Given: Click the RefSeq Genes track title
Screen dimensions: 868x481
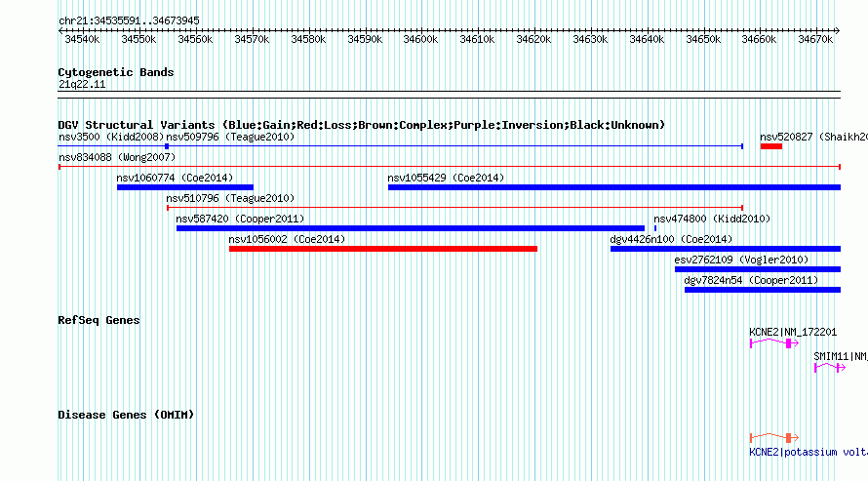Looking at the screenshot, I should 99,320.
